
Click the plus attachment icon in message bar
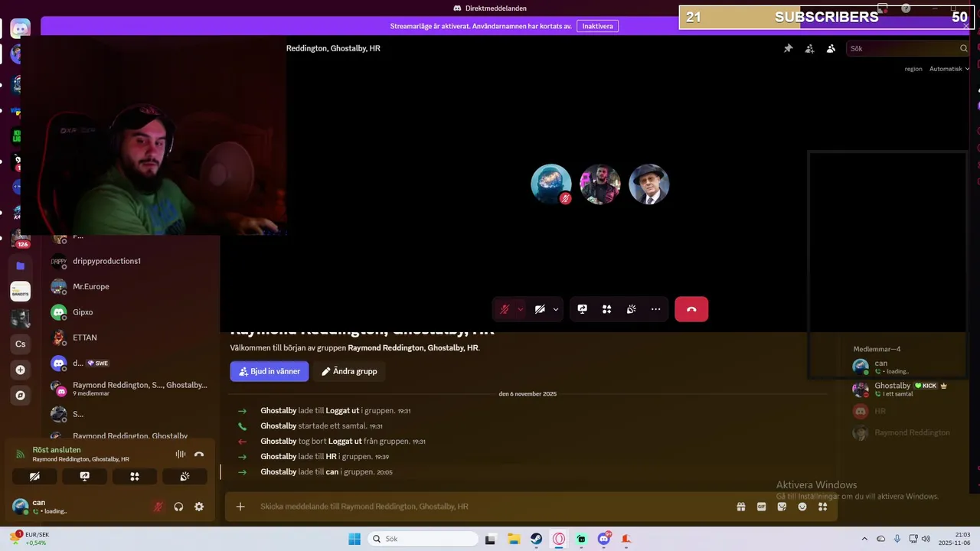[240, 507]
